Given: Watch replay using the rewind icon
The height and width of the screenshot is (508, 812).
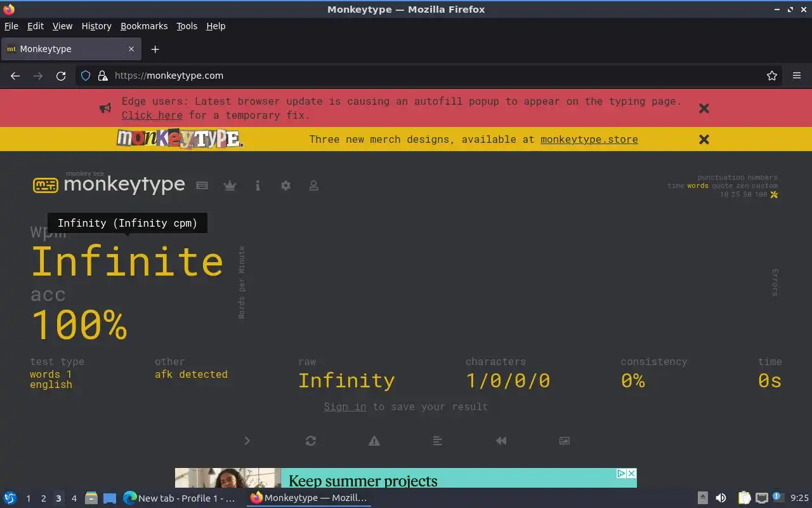Looking at the screenshot, I should coord(501,441).
